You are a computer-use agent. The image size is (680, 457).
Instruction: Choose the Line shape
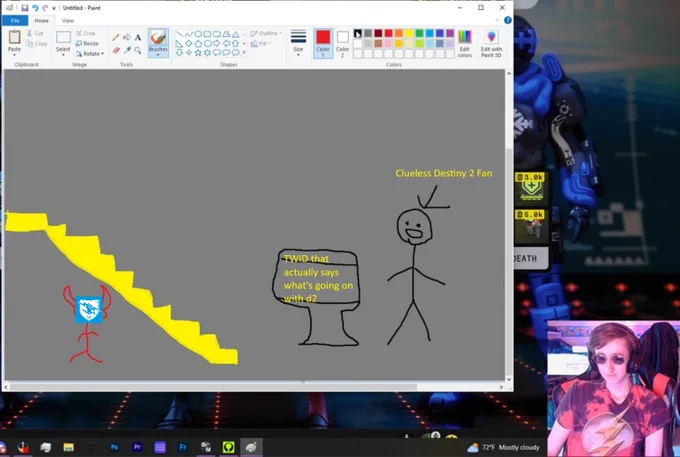pyautogui.click(x=179, y=34)
